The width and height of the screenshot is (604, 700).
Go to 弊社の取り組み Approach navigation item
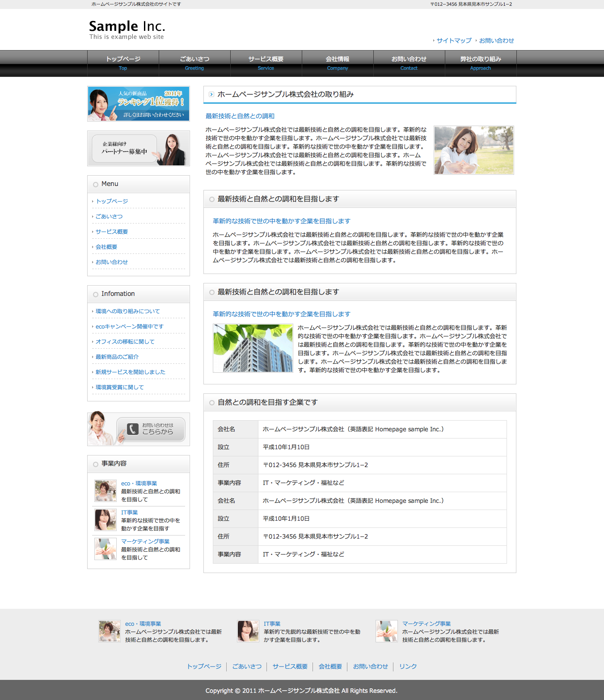tap(481, 63)
